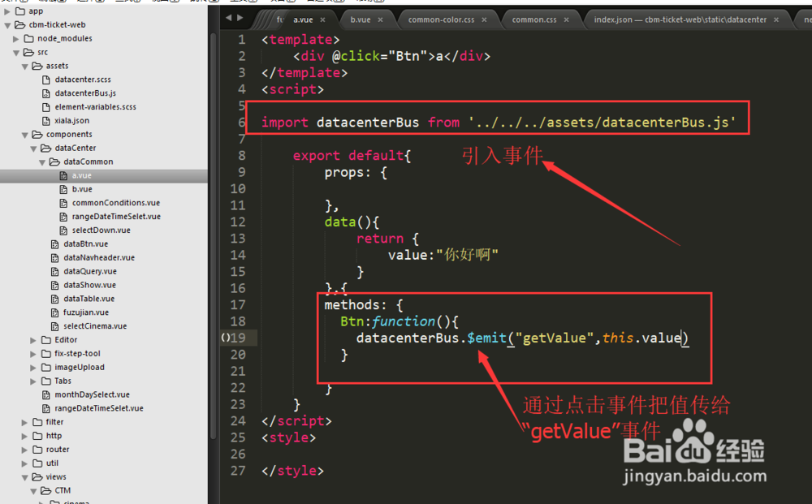Open dataQuery.vue file

(x=90, y=272)
